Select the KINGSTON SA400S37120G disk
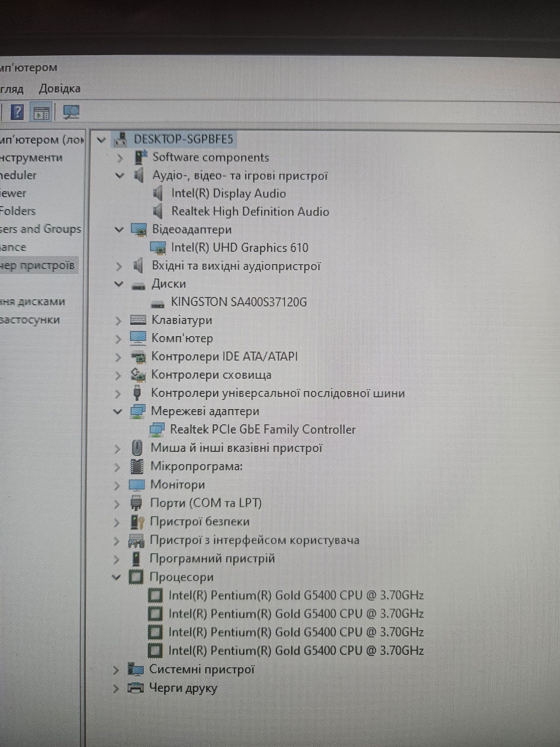The height and width of the screenshot is (747, 560). (x=239, y=302)
